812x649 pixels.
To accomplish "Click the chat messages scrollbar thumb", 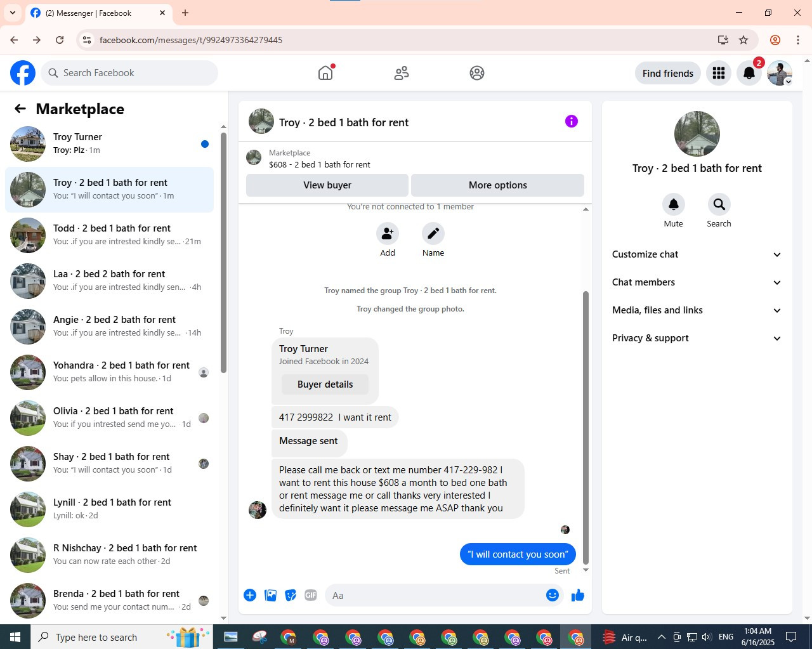I will [586, 428].
